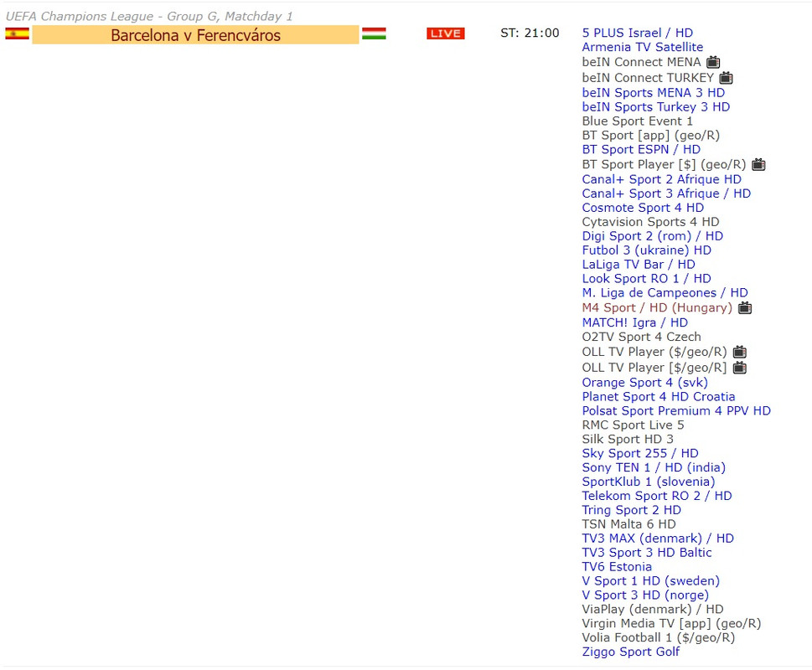The width and height of the screenshot is (812, 670).
Task: Open beIN Sports MENA 3 HD link
Action: pos(653,93)
